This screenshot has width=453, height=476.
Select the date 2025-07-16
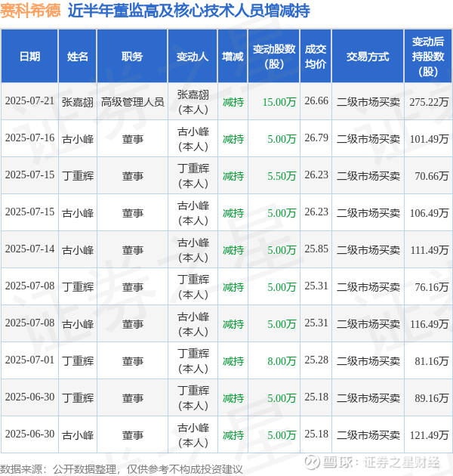[29, 138]
